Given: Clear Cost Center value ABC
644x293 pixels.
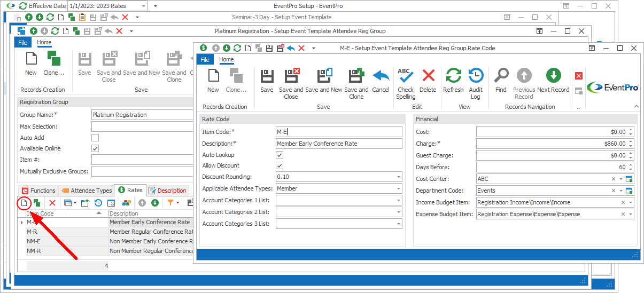Looking at the screenshot, I should pos(614,179).
